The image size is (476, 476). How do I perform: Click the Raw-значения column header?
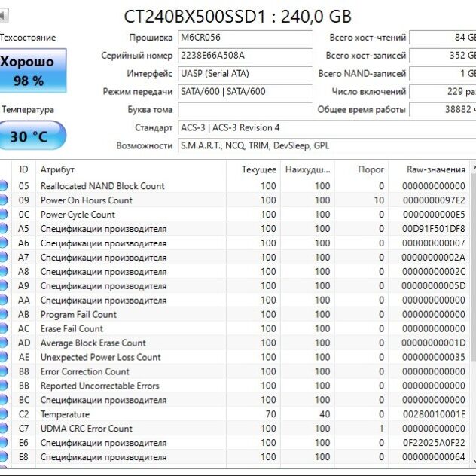click(429, 169)
